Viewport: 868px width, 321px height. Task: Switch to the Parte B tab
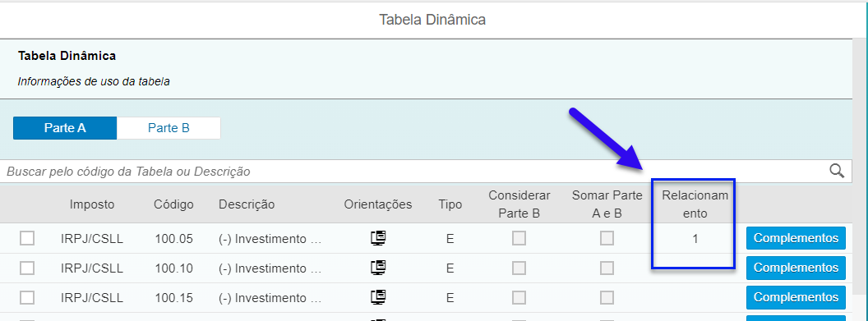click(x=169, y=128)
